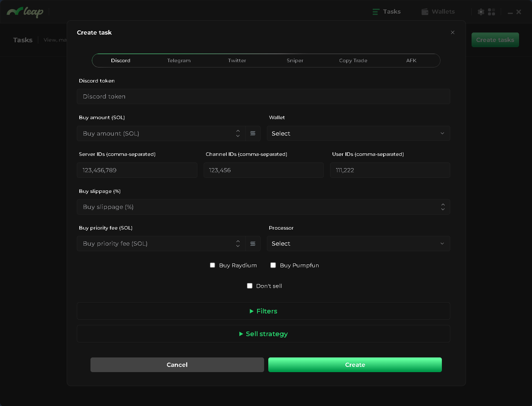Close the Create task dialog
Screen dimensions: 532x406
[453, 32]
